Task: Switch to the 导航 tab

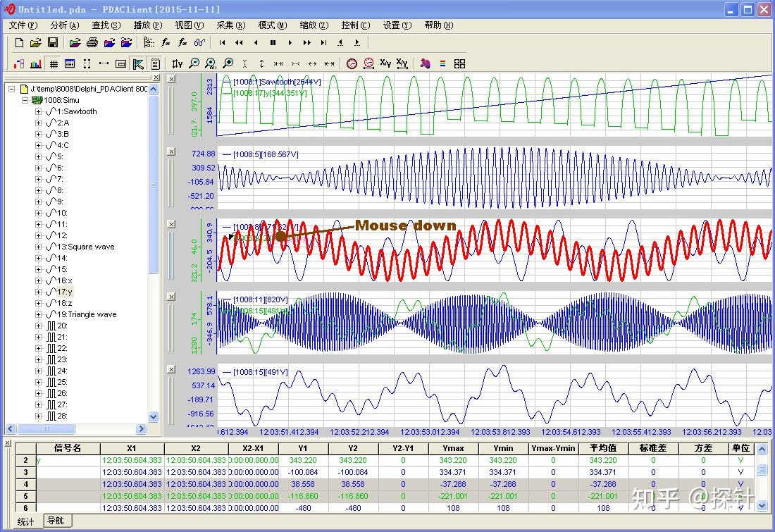Action: (x=55, y=521)
